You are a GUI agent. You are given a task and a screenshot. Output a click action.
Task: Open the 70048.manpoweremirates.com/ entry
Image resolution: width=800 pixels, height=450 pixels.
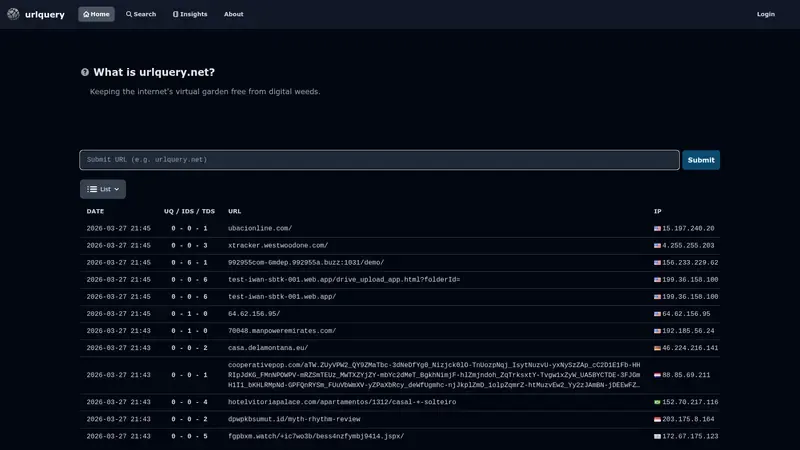tap(282, 331)
